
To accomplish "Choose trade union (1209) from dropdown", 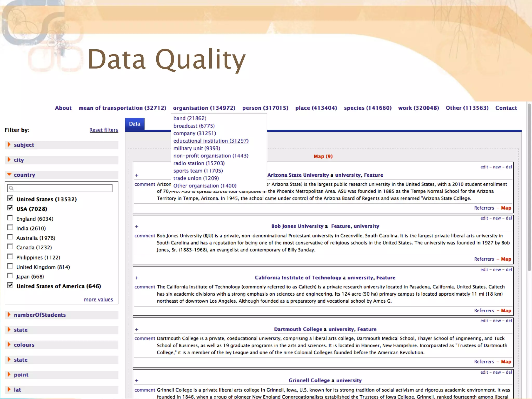I will point(196,178).
